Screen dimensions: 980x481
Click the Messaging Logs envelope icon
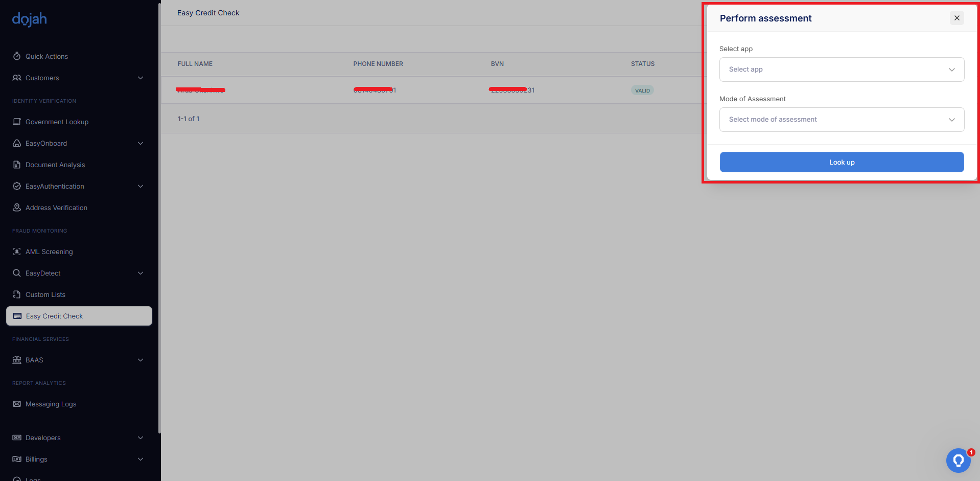coord(17,404)
